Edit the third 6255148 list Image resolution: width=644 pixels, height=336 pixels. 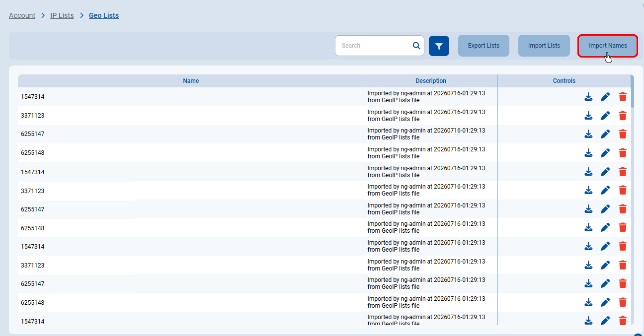[605, 302]
